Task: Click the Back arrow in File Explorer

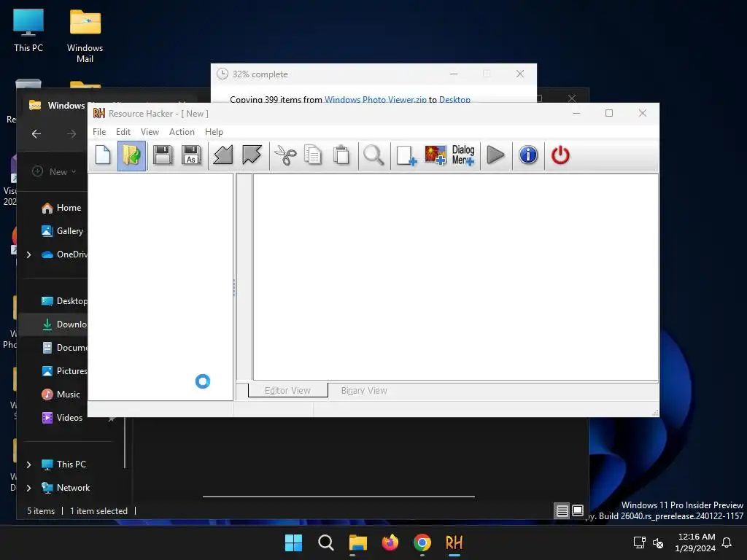Action: point(36,134)
